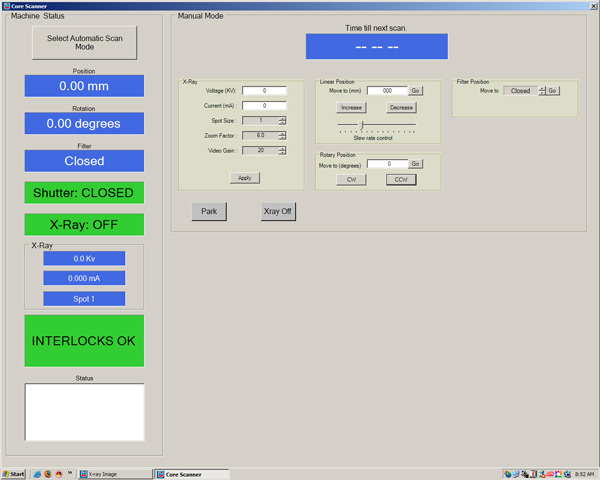This screenshot has width=600, height=480.
Task: Click Go in Filter Position group
Action: [x=553, y=91]
